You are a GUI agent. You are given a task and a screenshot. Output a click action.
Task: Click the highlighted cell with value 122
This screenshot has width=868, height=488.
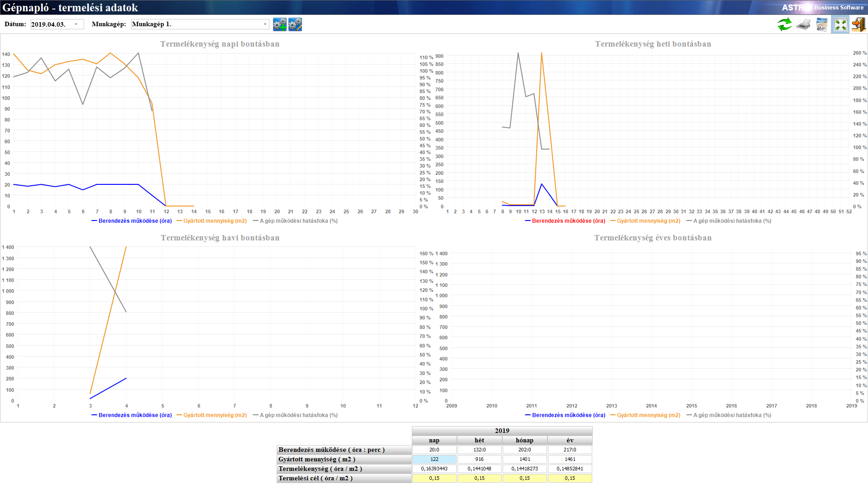[x=434, y=459]
